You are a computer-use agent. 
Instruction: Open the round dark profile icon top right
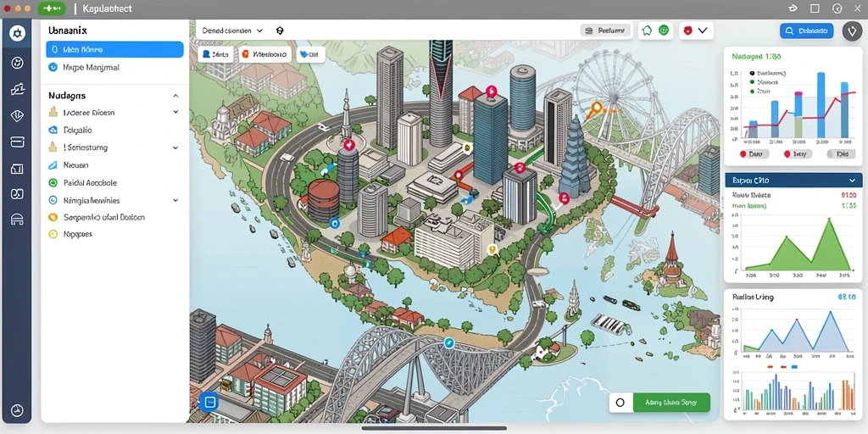click(852, 31)
